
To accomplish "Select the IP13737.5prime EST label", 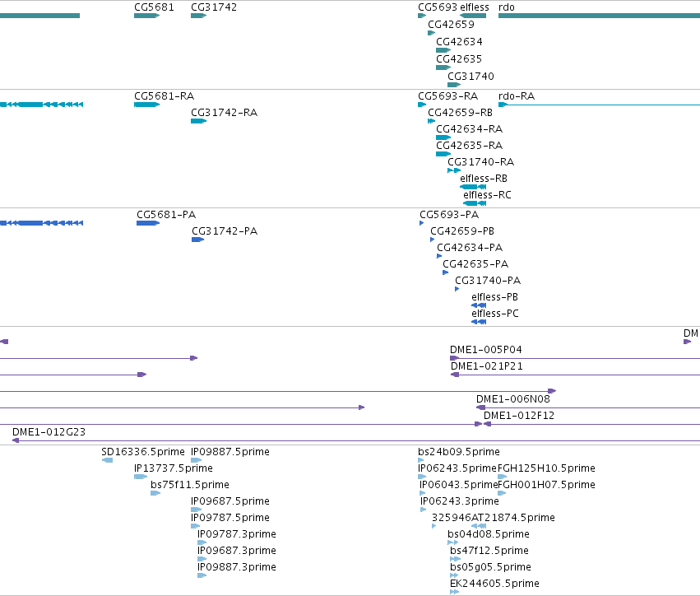I will click(174, 468).
